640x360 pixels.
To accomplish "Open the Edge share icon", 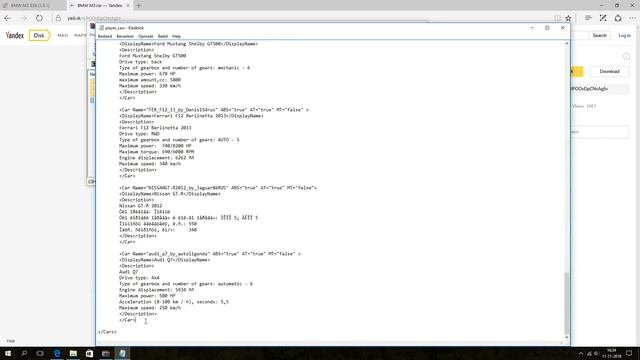I will [x=618, y=18].
